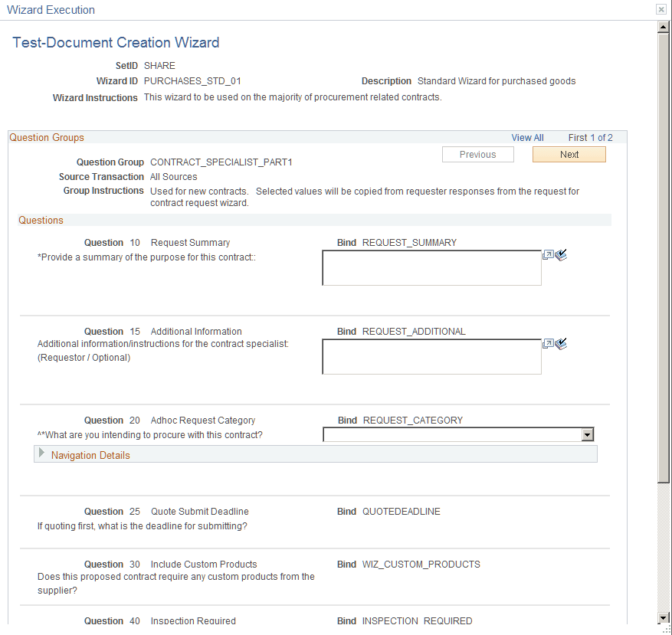This screenshot has width=672, height=635.
Task: Click inside the Request Summary text box
Action: 431,268
